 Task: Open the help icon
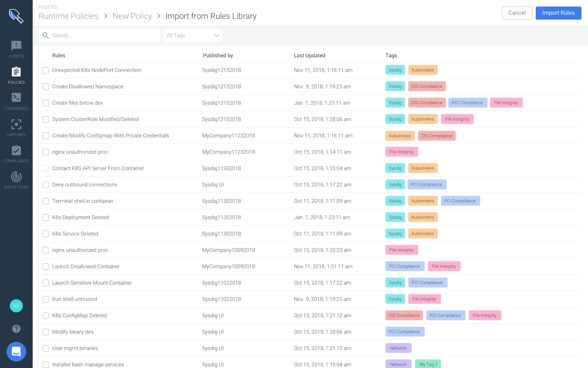coord(16,329)
